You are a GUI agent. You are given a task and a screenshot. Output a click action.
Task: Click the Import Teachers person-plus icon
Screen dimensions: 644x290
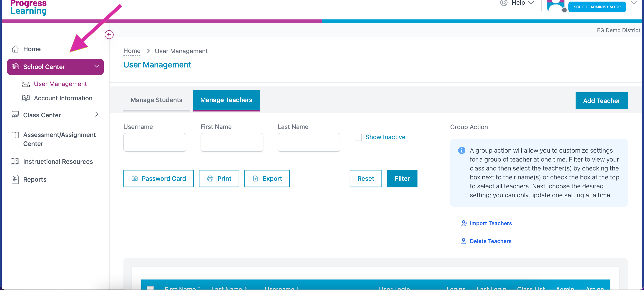(464, 223)
